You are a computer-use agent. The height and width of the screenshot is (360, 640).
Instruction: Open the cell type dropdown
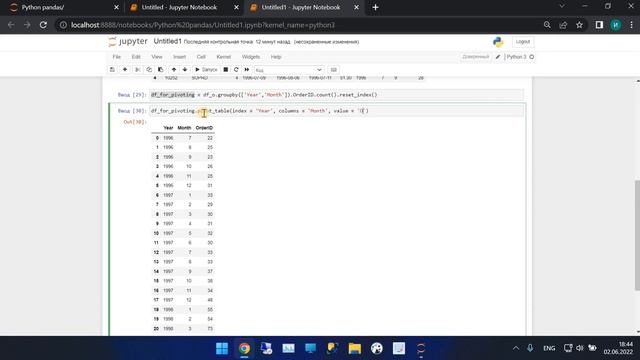click(289, 70)
